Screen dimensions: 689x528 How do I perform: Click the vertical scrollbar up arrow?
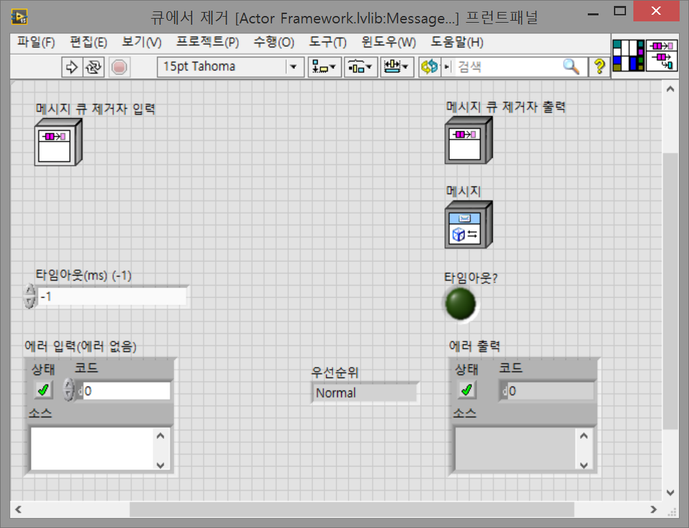tap(670, 89)
